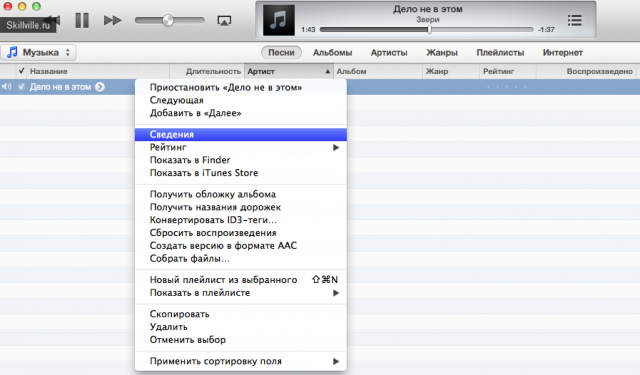The height and width of the screenshot is (375, 640).
Task: Uncheck the song Дело не в этом checkbox
Action: (x=22, y=87)
